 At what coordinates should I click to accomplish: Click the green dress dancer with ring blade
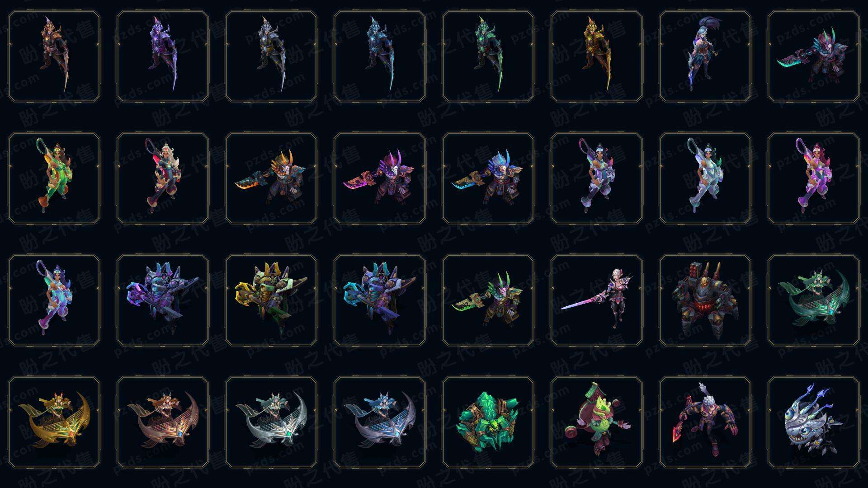coord(54,178)
